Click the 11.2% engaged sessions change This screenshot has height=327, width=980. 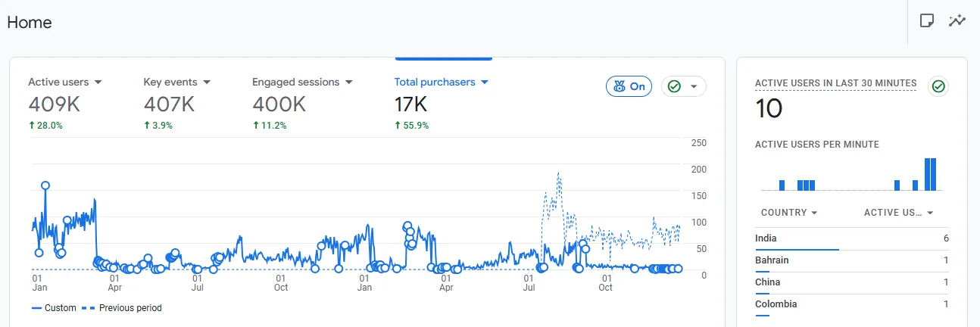(270, 126)
